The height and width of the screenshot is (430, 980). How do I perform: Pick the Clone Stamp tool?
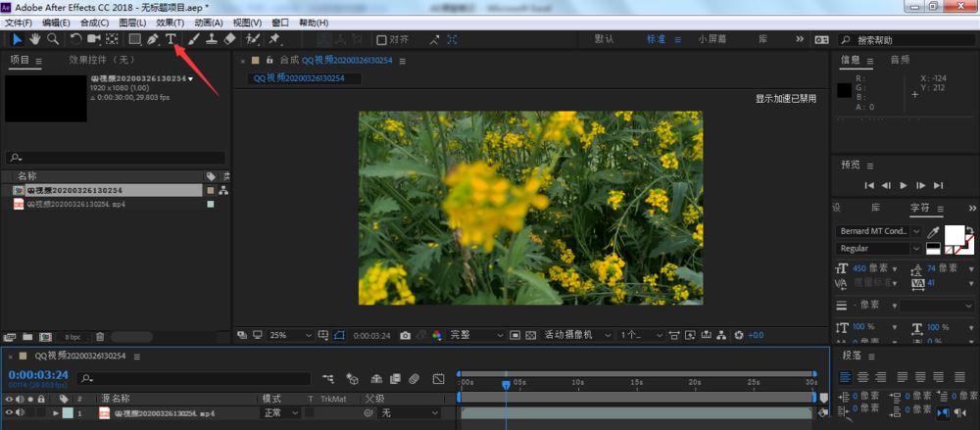coord(211,39)
